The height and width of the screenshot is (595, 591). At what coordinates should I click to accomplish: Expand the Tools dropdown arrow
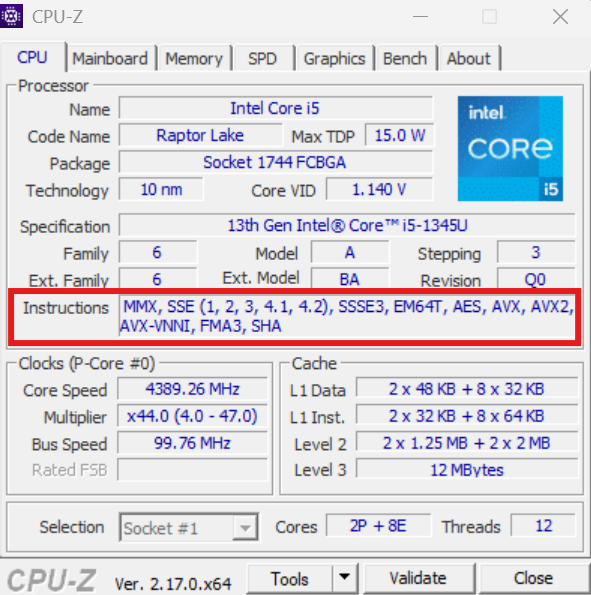[345, 579]
